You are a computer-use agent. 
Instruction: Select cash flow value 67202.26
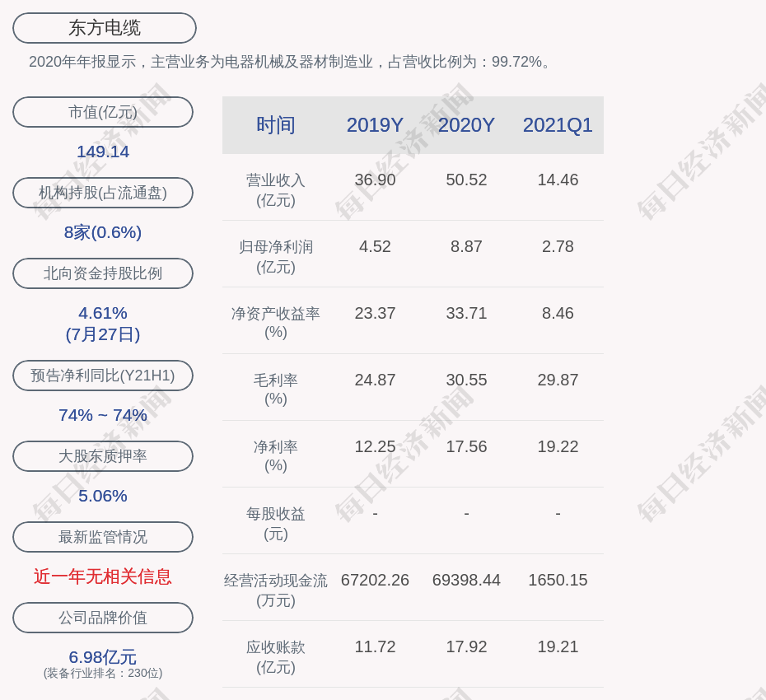[376, 580]
